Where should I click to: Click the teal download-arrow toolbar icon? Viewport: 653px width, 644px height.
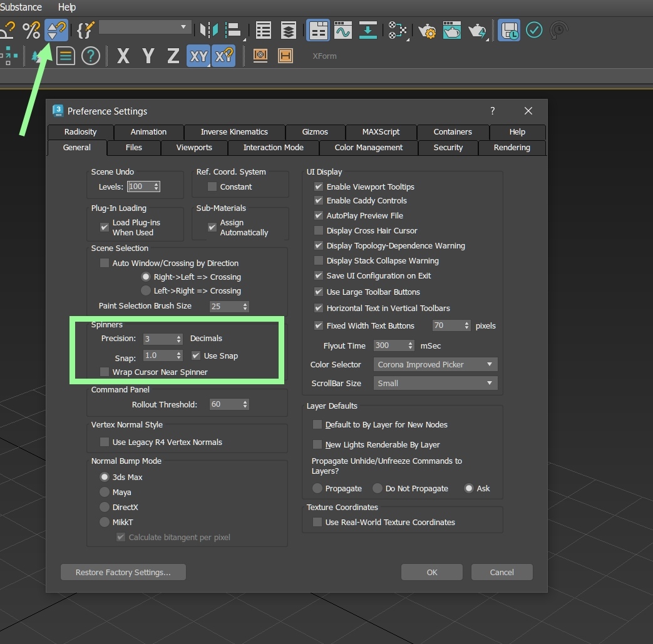[x=368, y=31]
